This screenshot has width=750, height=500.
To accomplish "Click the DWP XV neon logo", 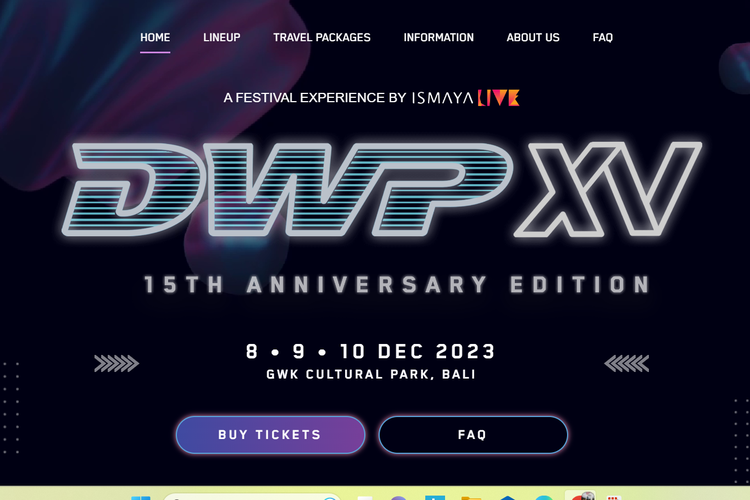I will click(x=382, y=189).
